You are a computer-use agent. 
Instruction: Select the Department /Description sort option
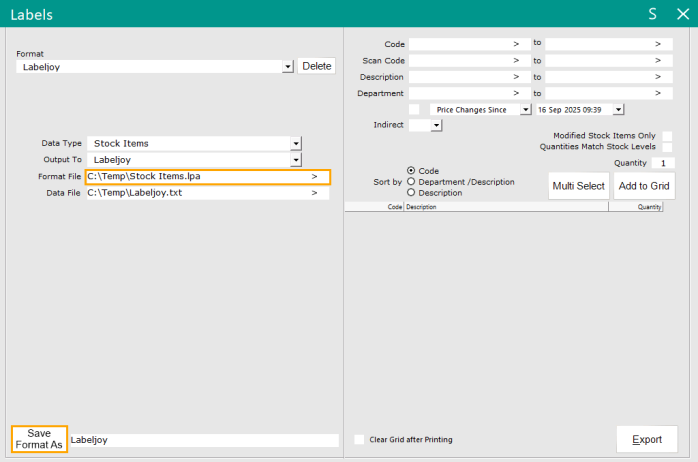412,182
